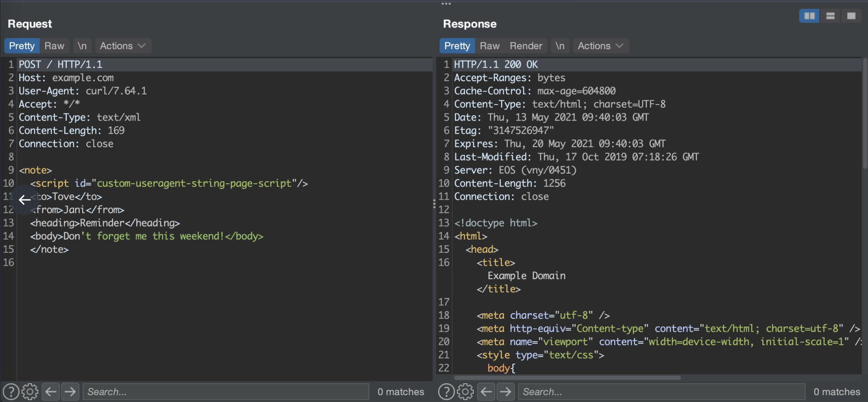
Task: Open Response search settings gear
Action: (x=465, y=392)
